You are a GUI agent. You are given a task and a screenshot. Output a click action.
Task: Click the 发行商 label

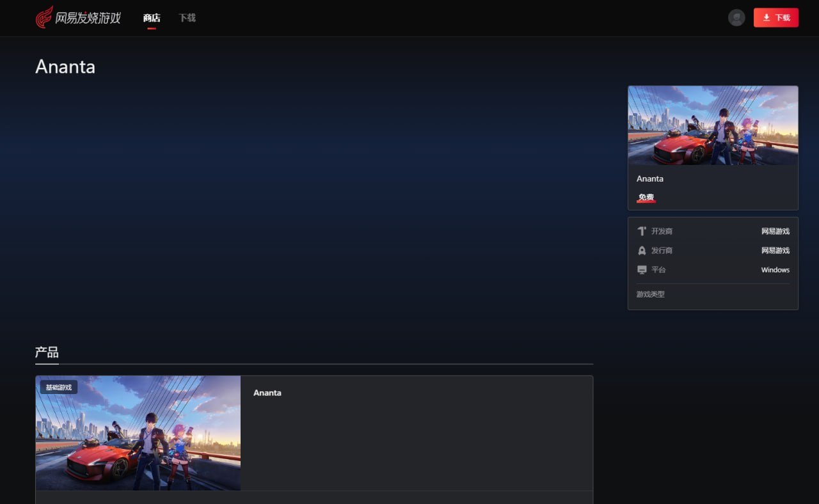(662, 251)
